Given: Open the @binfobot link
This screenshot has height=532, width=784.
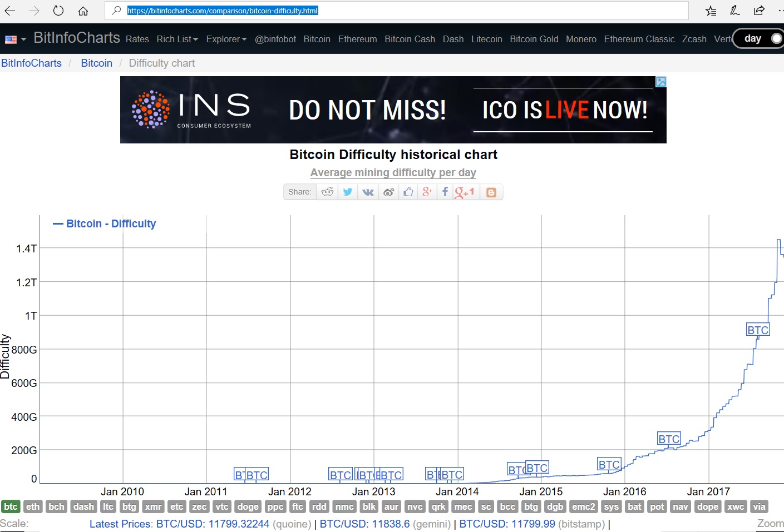Looking at the screenshot, I should [x=275, y=39].
